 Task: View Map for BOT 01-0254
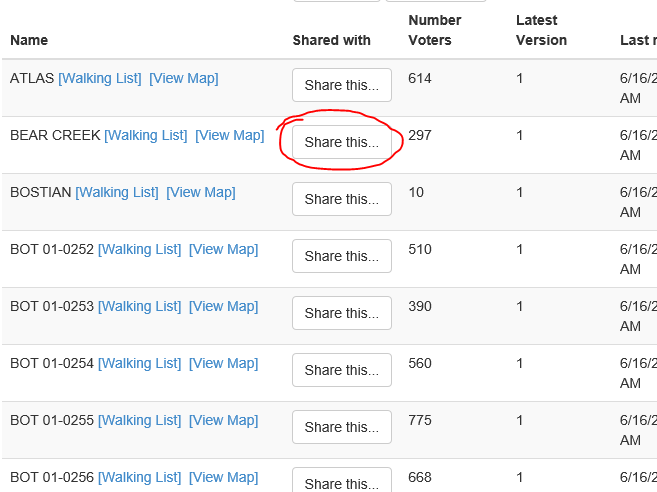coord(223,363)
